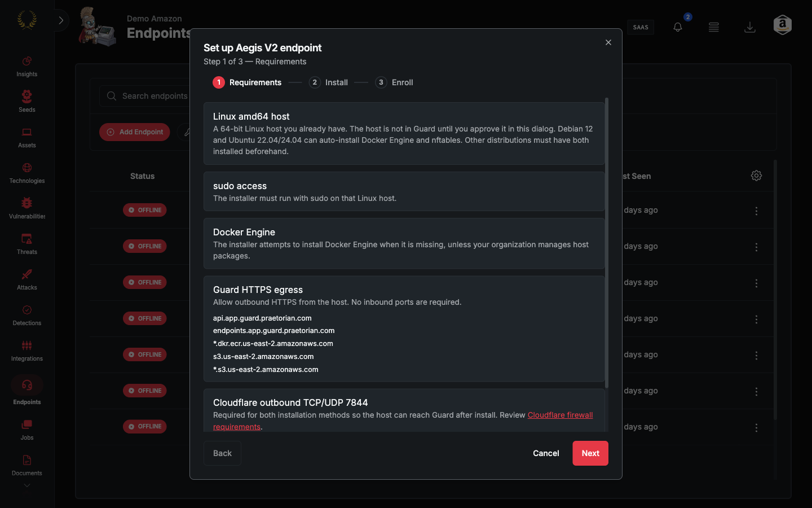Click the Add Endpoint button
Screen dimensions: 812x508
pos(135,132)
